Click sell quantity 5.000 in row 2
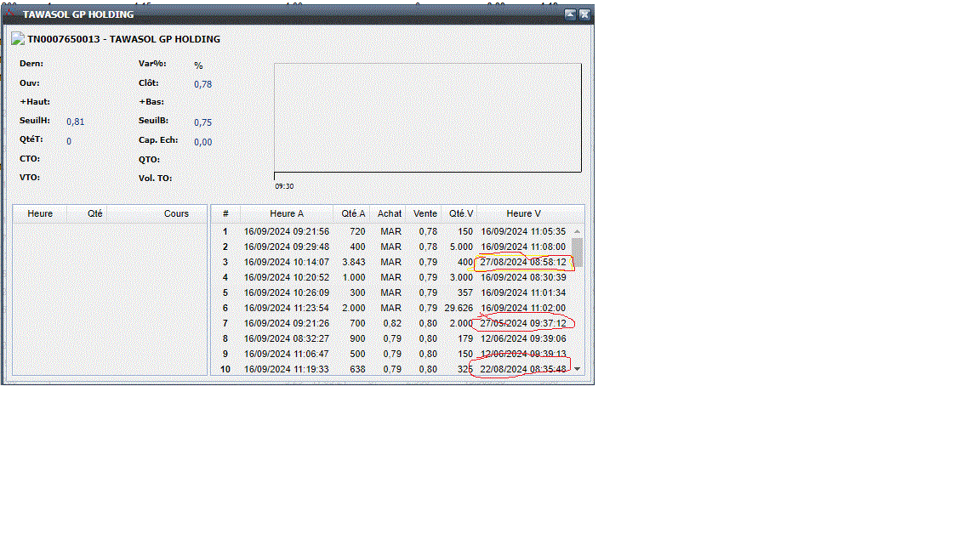The height and width of the screenshot is (551, 980). [461, 247]
